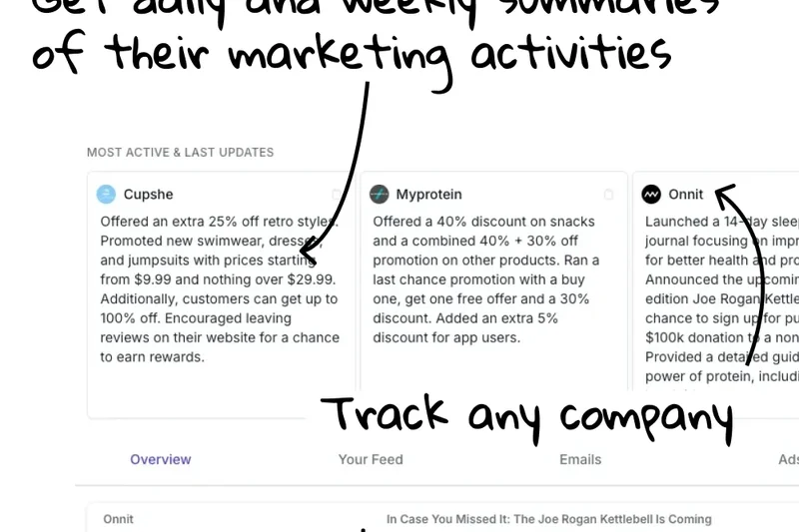Open the Joe Rogan Kettlebell email subject
Viewport: 799px width, 532px height.
pos(548,519)
